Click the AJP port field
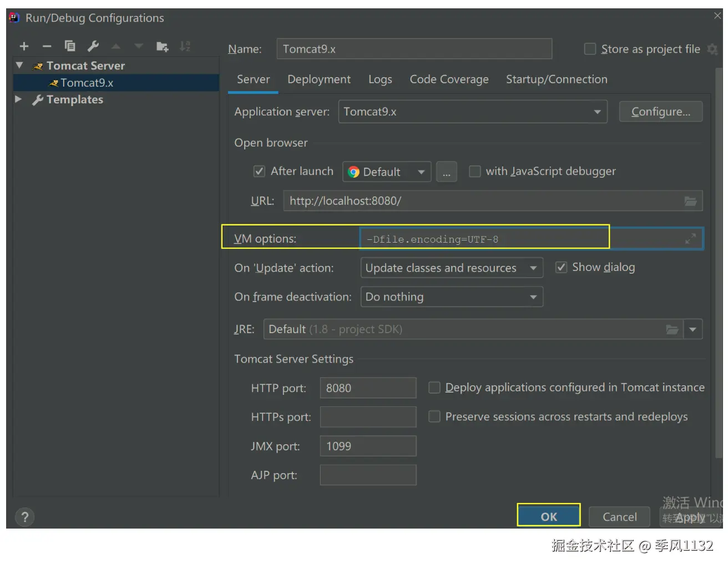Viewport: 728px width, 568px height. pyautogui.click(x=368, y=475)
